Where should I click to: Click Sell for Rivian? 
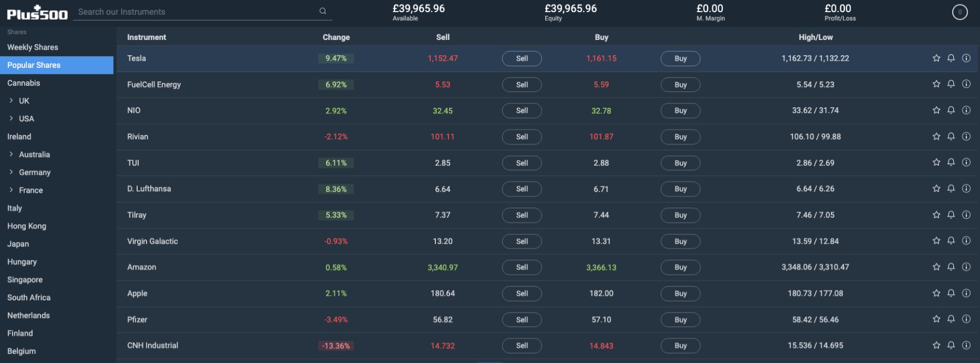tap(522, 137)
